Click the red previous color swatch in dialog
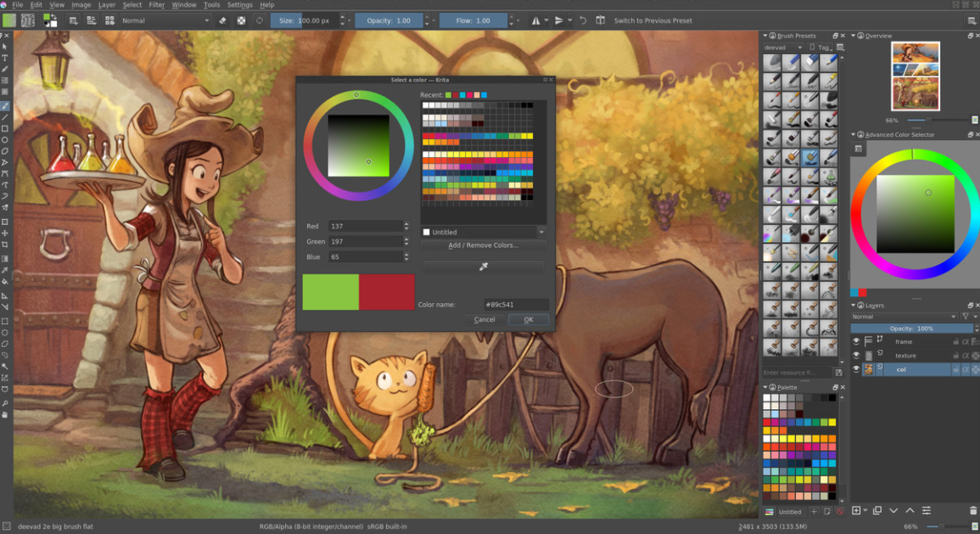The height and width of the screenshot is (534, 980). click(387, 292)
